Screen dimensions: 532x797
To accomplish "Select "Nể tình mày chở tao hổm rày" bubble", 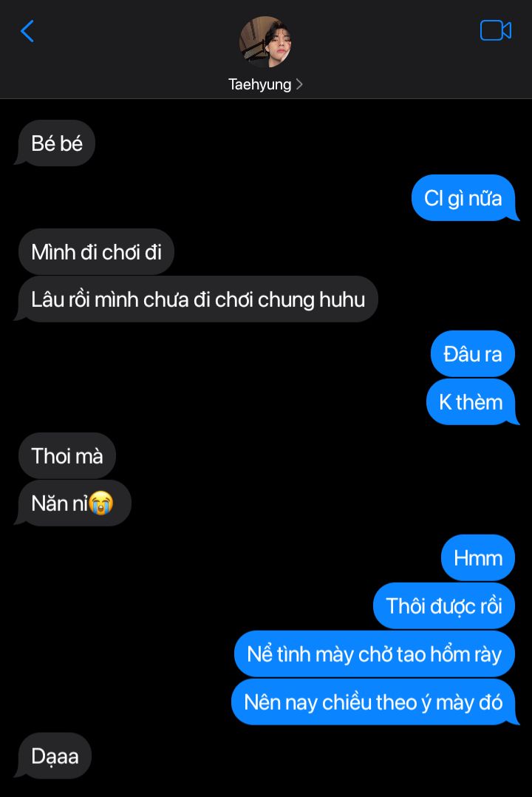I will (x=375, y=654).
